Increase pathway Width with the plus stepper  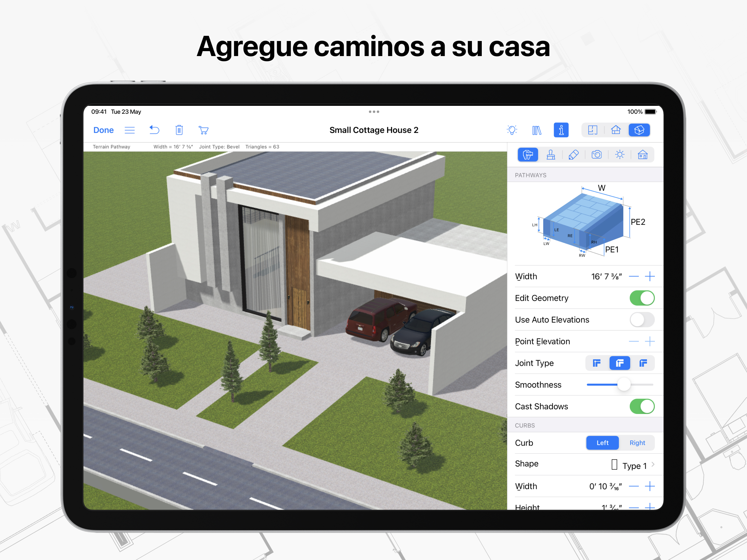pyautogui.click(x=649, y=276)
